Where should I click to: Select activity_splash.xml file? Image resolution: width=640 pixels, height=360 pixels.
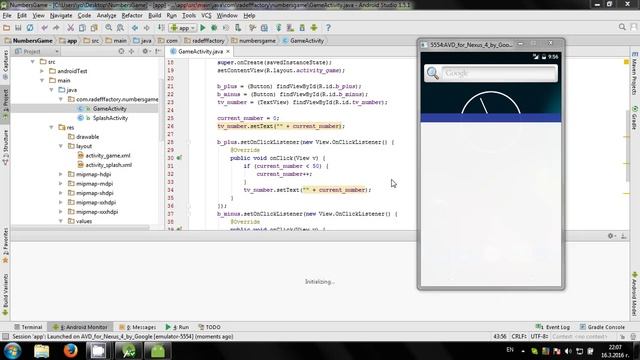[x=109, y=165]
